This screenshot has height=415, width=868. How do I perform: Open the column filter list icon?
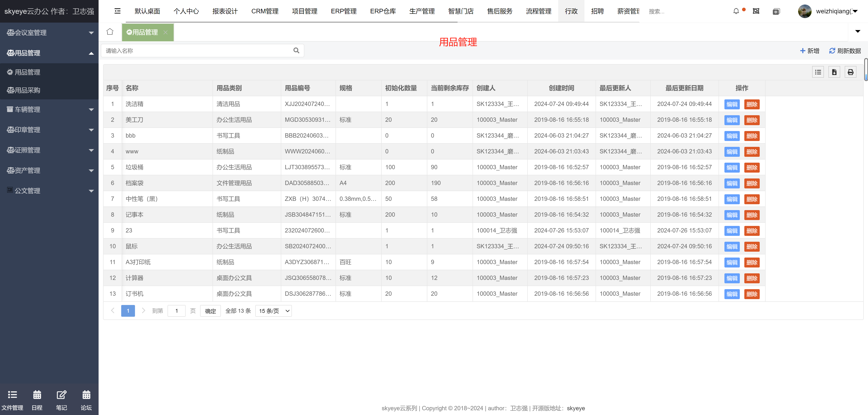pos(818,72)
